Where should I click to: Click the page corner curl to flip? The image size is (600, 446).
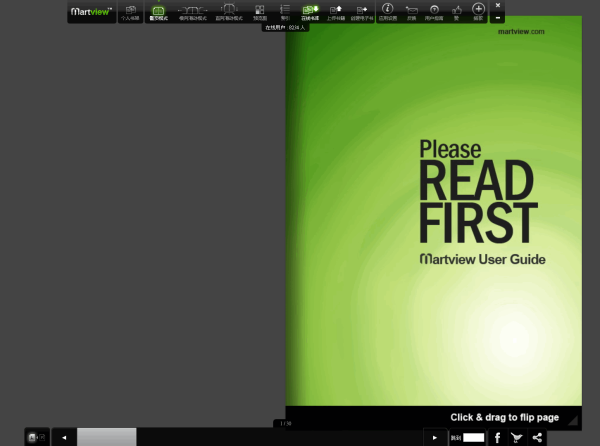point(572,420)
